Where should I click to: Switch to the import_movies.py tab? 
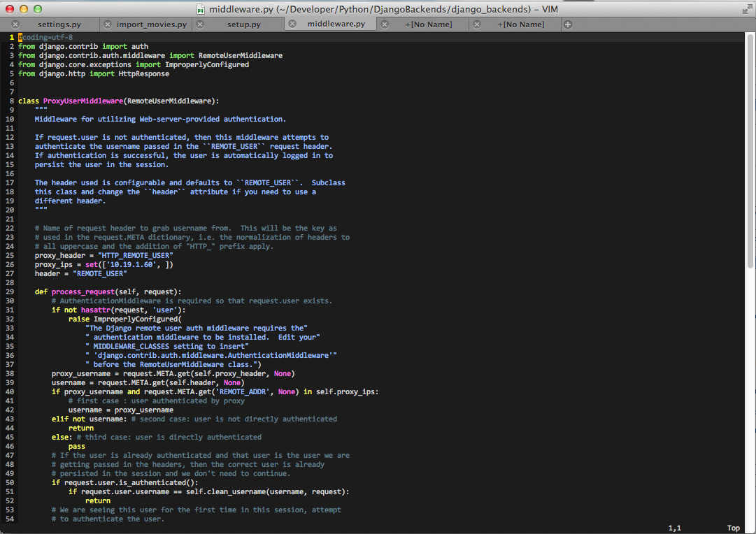click(151, 24)
